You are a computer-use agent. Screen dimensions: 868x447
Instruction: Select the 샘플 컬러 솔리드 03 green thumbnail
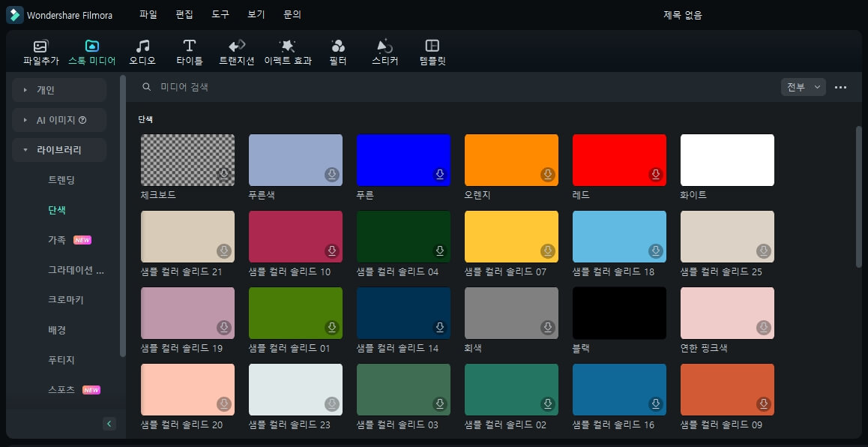click(x=403, y=389)
